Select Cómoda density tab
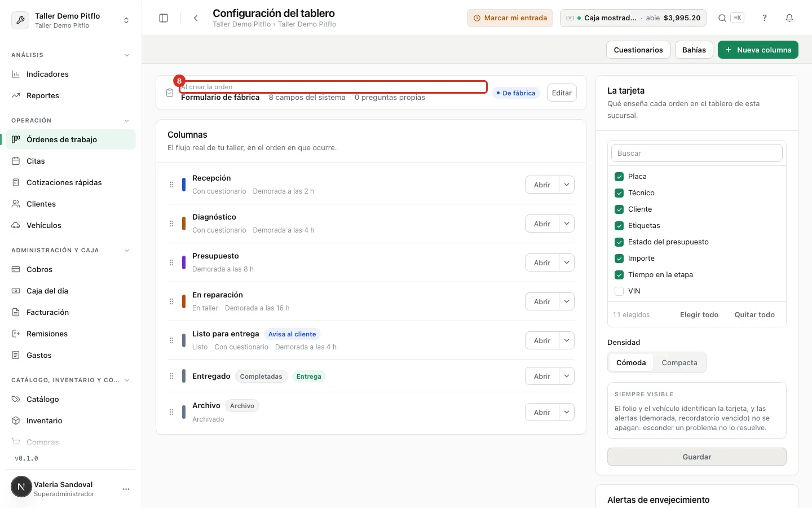This screenshot has height=508, width=812. click(631, 362)
